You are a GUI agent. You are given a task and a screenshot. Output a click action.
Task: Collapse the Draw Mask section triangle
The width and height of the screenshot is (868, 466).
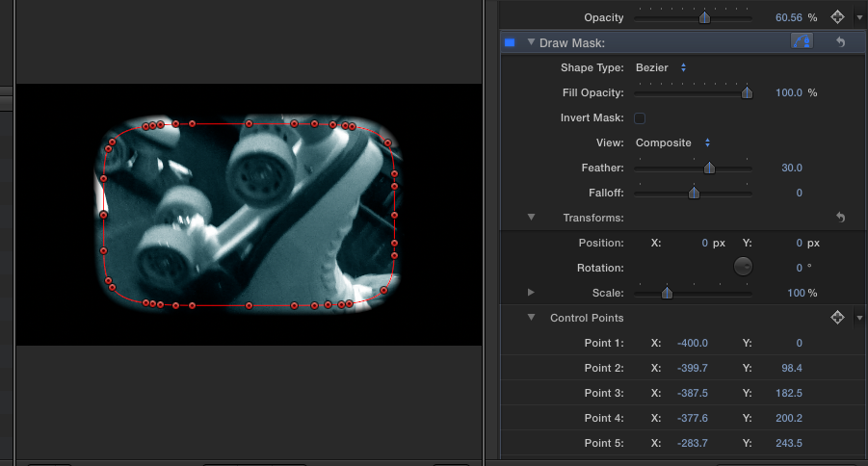click(x=531, y=42)
